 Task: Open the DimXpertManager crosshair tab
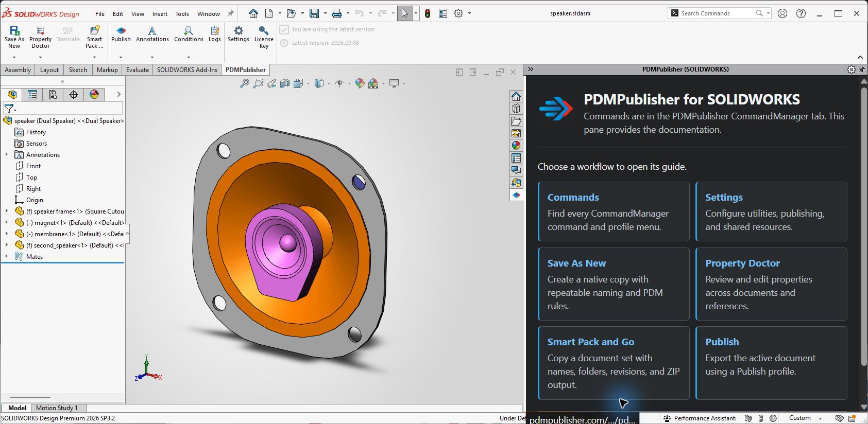pos(74,94)
